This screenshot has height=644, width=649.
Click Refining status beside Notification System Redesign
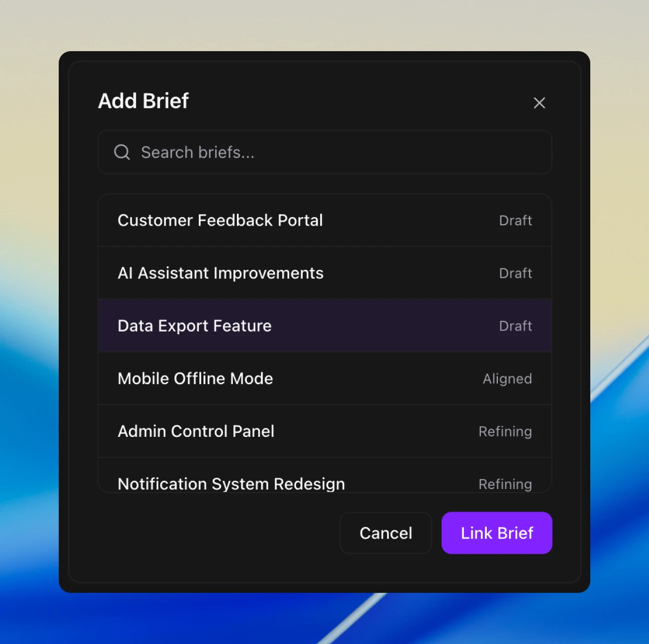[505, 484]
